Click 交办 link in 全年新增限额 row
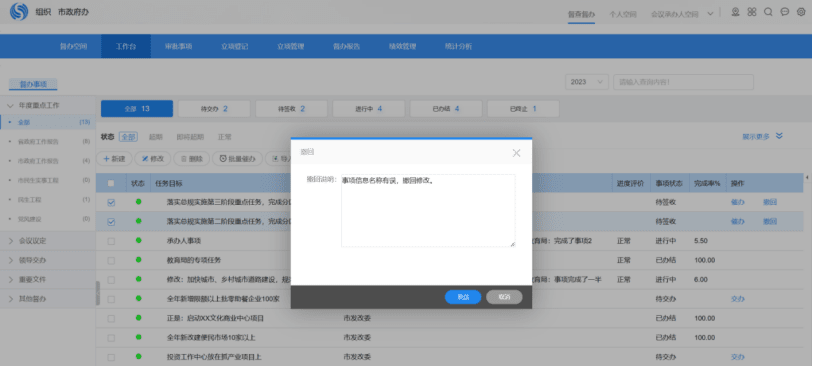 point(737,299)
